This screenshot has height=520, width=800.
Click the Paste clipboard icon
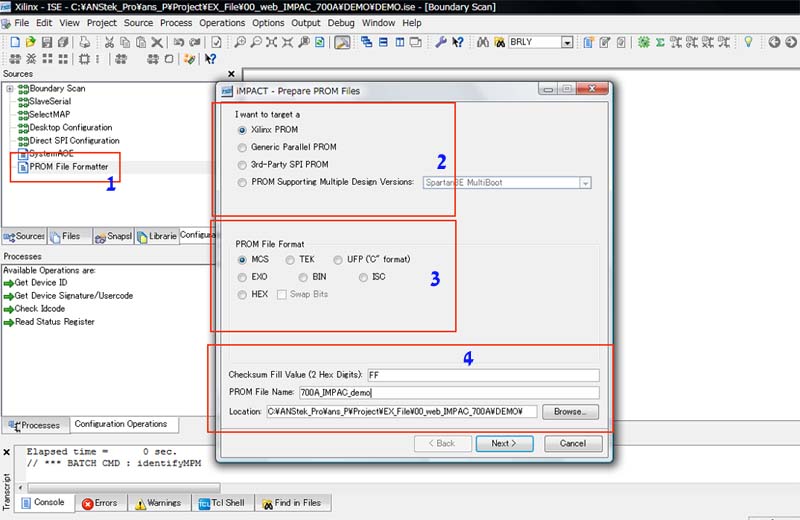[141, 42]
